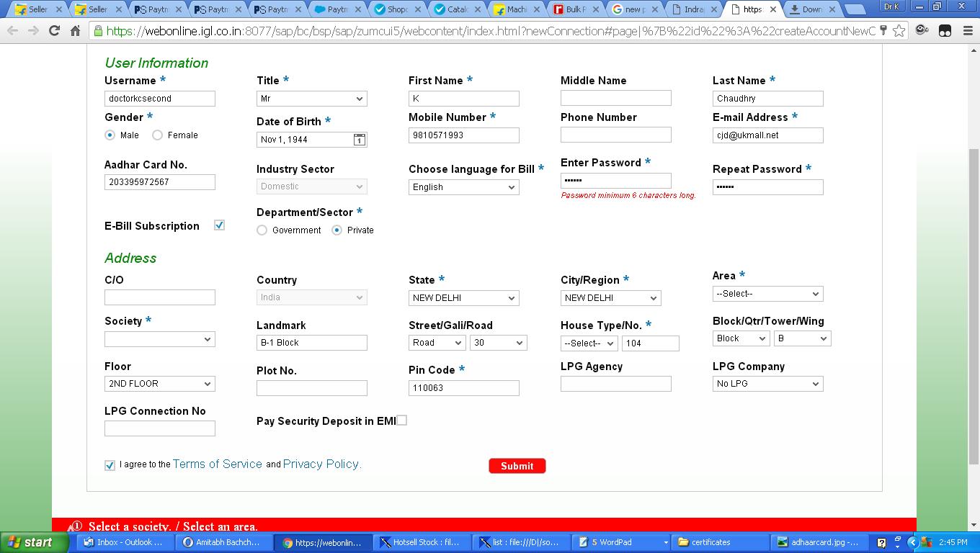Open the Date of Birth calendar picker
The image size is (980, 553).
click(359, 140)
